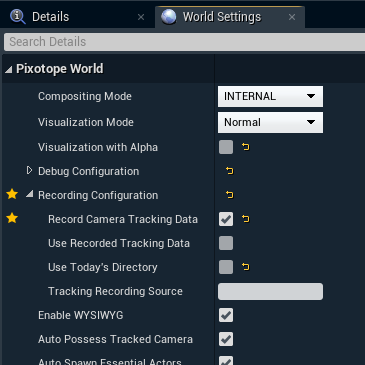Reset Record Camera Tracking Data to default
Image resolution: width=365 pixels, height=365 pixels.
pyautogui.click(x=246, y=219)
